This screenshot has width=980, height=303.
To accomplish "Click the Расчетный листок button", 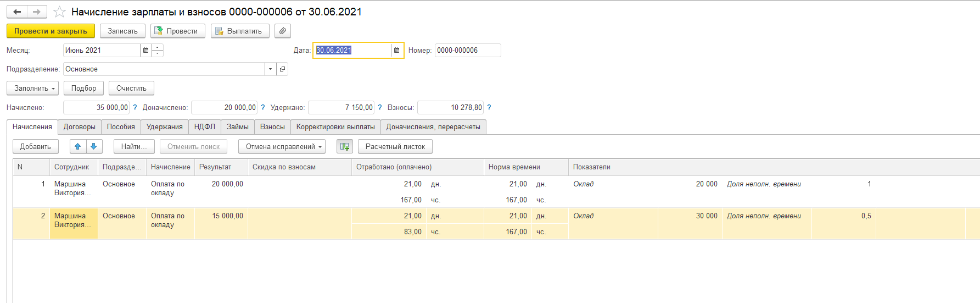I will coord(395,147).
